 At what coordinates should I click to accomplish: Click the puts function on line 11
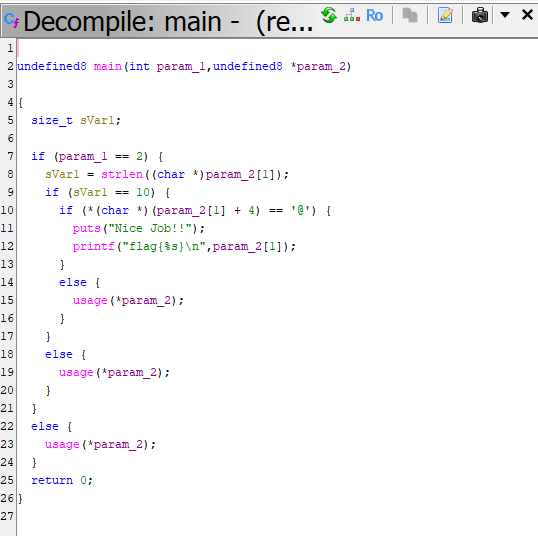[x=86, y=229]
